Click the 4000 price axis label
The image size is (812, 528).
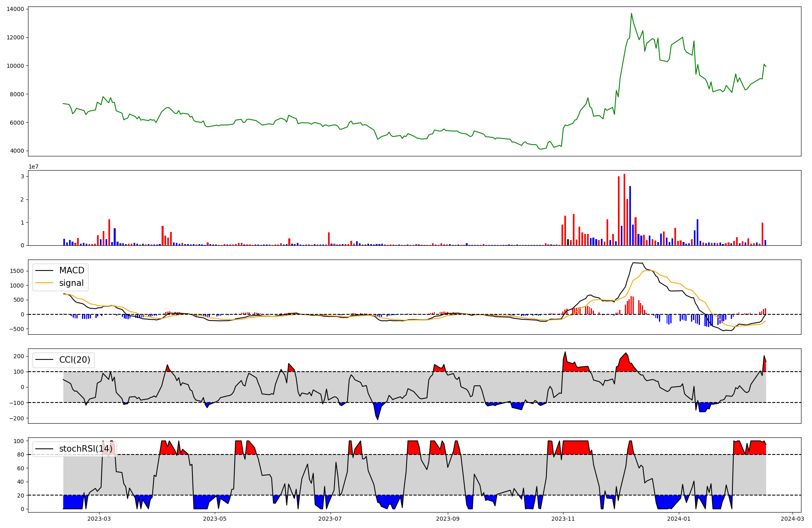[17, 151]
